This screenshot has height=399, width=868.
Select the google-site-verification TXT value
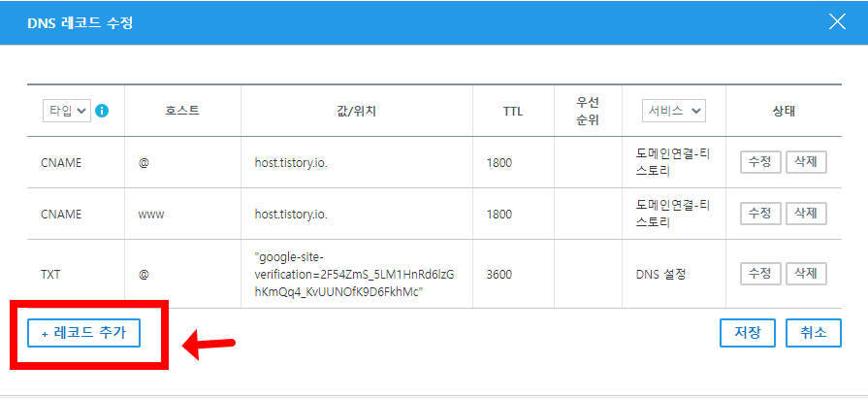click(355, 275)
